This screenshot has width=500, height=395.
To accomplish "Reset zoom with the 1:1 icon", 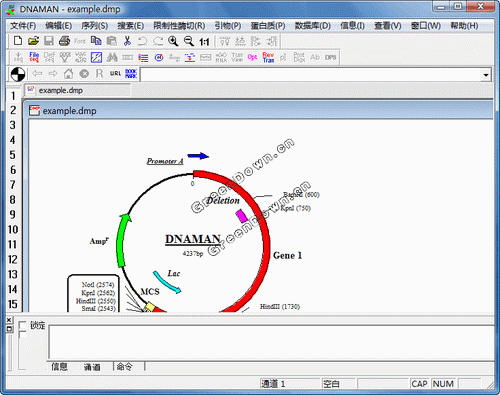I will (x=204, y=41).
